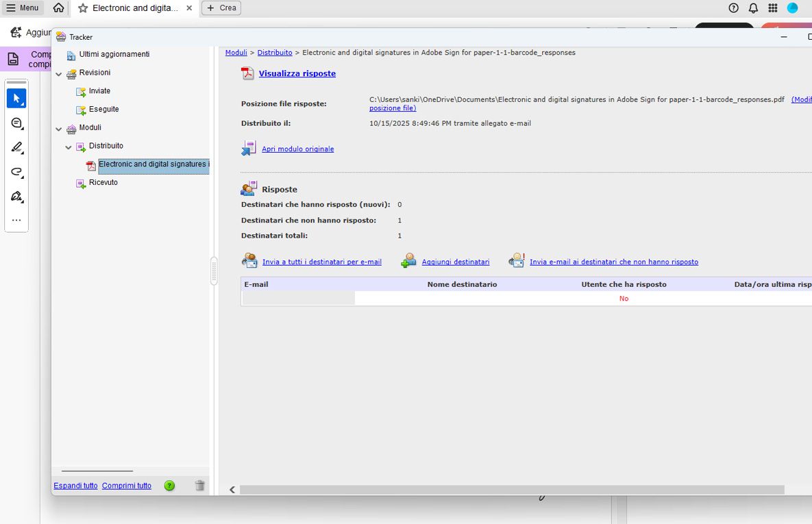The height and width of the screenshot is (524, 812).
Task: Open the notifications bell
Action: click(753, 8)
